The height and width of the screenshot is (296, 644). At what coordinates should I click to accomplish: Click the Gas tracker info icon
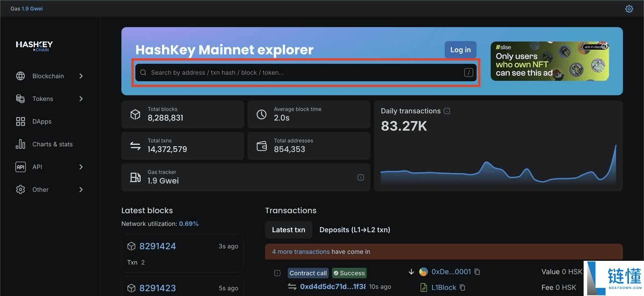pyautogui.click(x=361, y=177)
